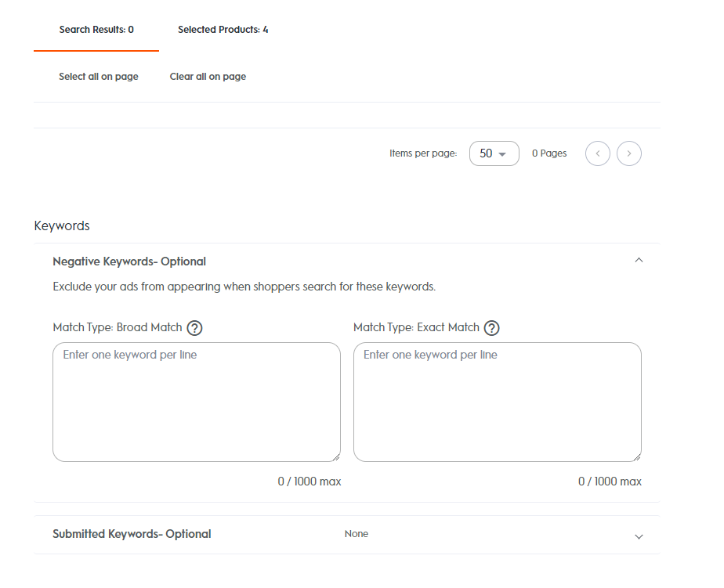
Task: Open the Items per page dropdown
Action: pos(494,153)
